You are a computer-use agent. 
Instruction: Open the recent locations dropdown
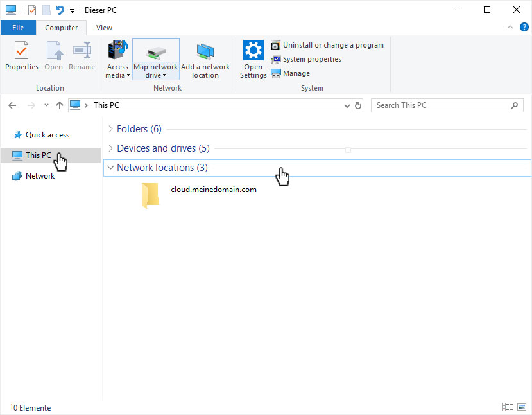(46, 105)
